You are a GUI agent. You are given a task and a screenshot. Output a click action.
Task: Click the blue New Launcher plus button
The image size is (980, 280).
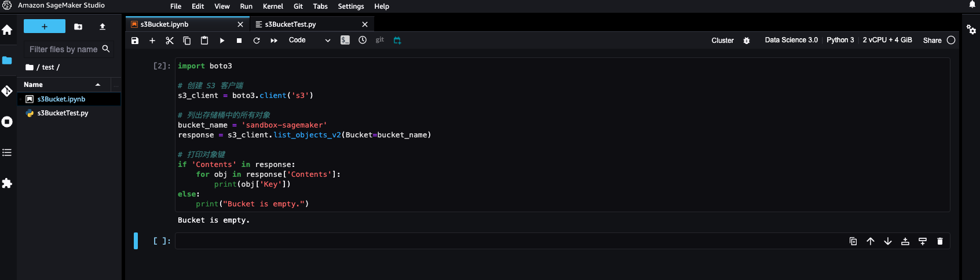coord(45,26)
